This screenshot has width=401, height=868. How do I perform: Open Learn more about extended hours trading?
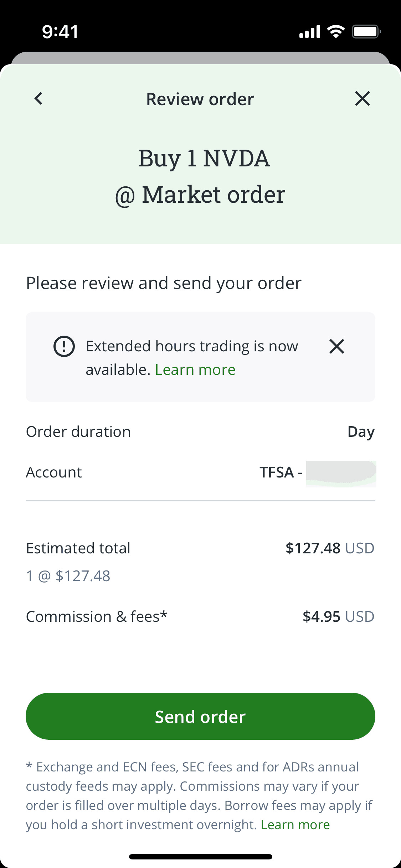tap(195, 370)
